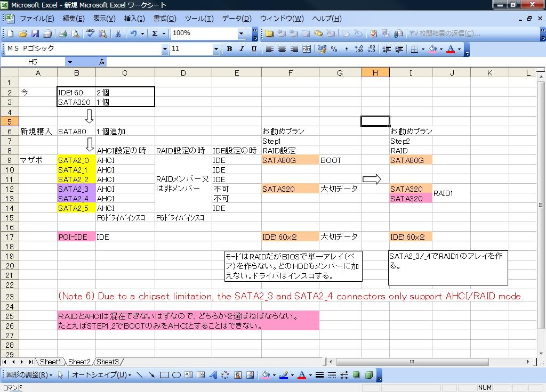Insert Clip Art from Drawing toolbar
Viewport: 546px width, 392px height.
click(238, 375)
